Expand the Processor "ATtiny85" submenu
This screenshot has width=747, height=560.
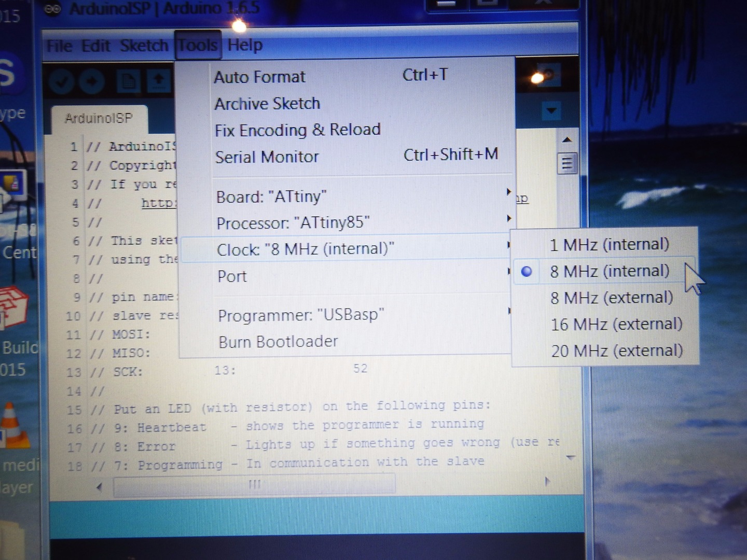pos(347,222)
